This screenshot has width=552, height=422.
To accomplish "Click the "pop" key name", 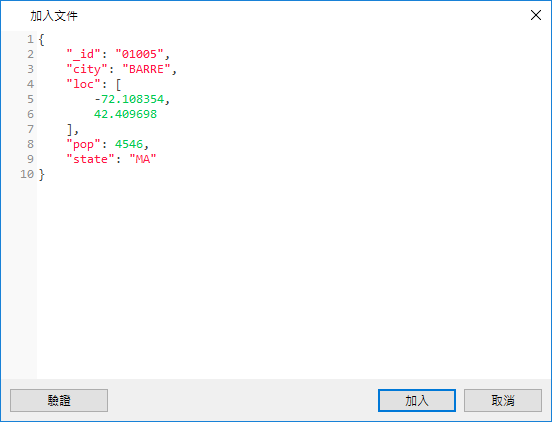I will [84, 144].
